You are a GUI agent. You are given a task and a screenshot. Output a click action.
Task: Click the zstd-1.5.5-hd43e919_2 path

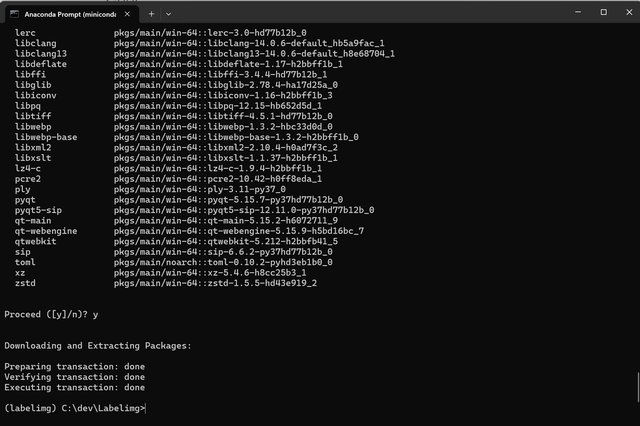click(216, 283)
